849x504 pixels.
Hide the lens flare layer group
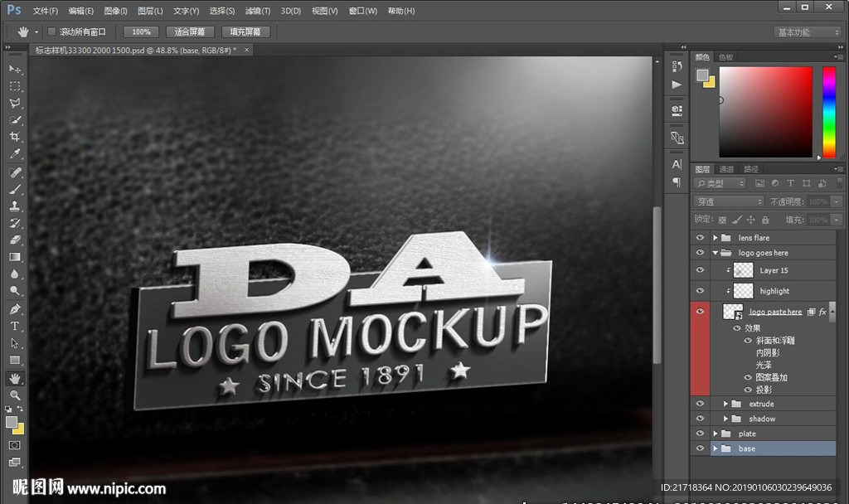tap(700, 238)
